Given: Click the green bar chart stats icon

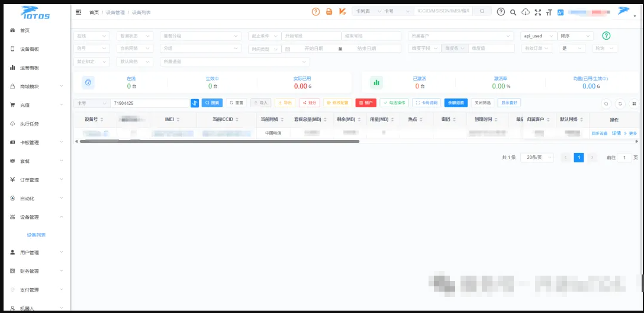Looking at the screenshot, I should coord(376,82).
